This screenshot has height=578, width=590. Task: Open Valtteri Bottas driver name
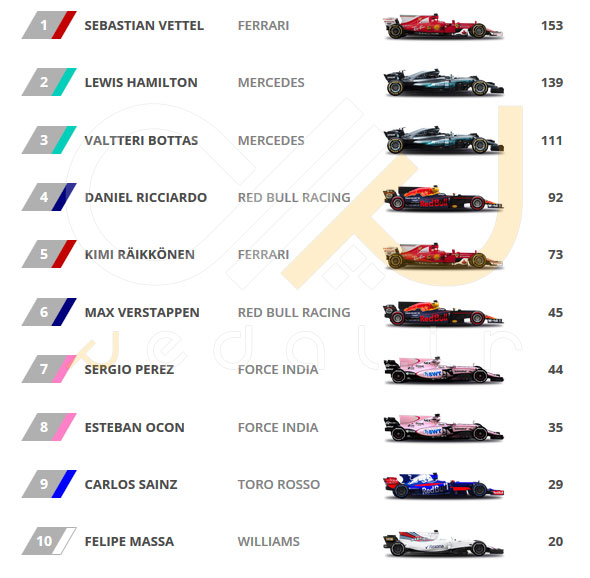(141, 140)
